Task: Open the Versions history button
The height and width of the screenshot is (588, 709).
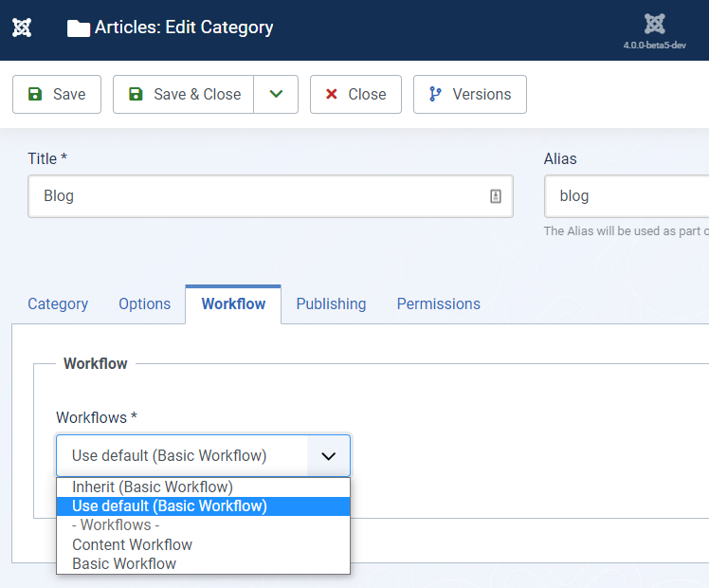Action: click(x=469, y=94)
